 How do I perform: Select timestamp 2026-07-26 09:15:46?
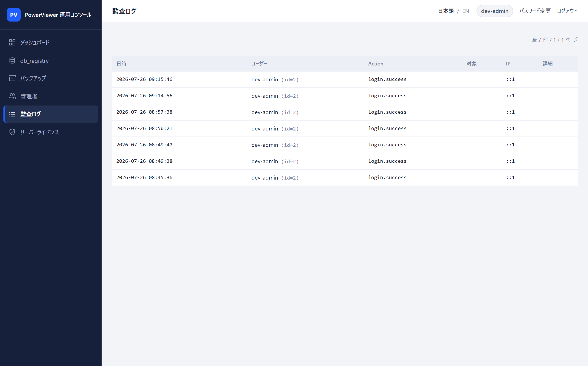(x=144, y=79)
